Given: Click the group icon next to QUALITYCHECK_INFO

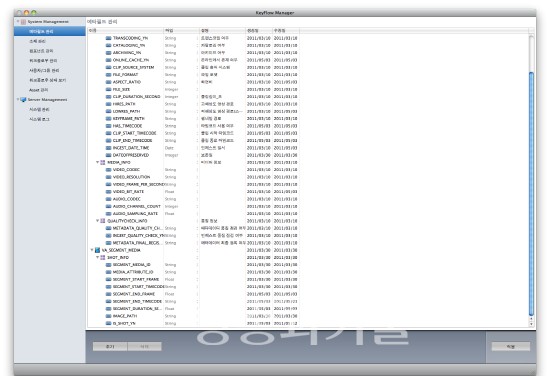Looking at the screenshot, I should (103, 221).
